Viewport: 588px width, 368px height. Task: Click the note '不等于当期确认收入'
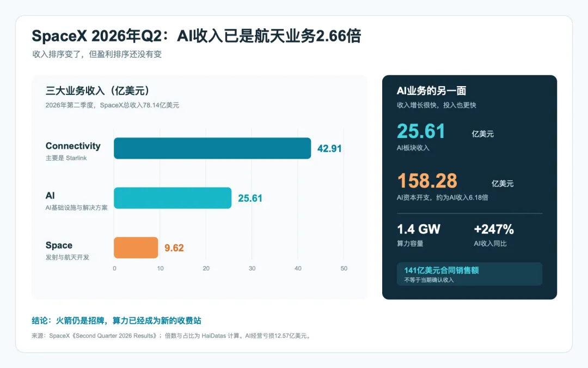pyautogui.click(x=428, y=280)
